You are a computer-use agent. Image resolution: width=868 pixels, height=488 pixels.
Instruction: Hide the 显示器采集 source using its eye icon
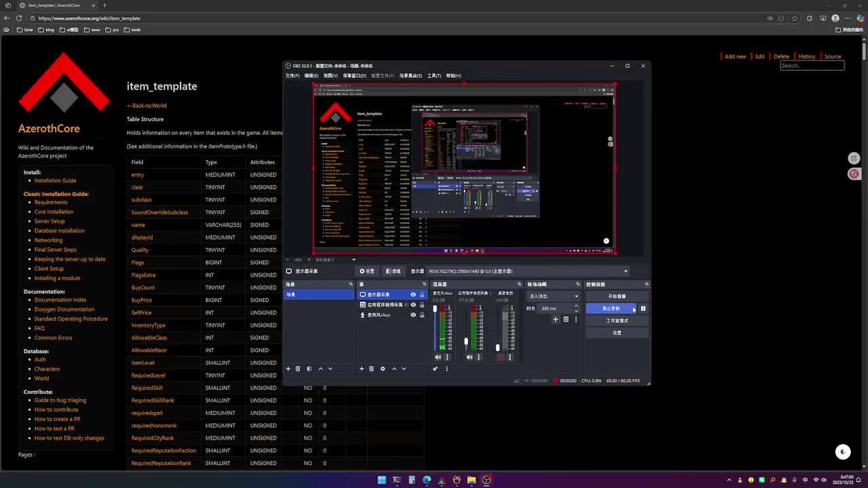(413, 295)
